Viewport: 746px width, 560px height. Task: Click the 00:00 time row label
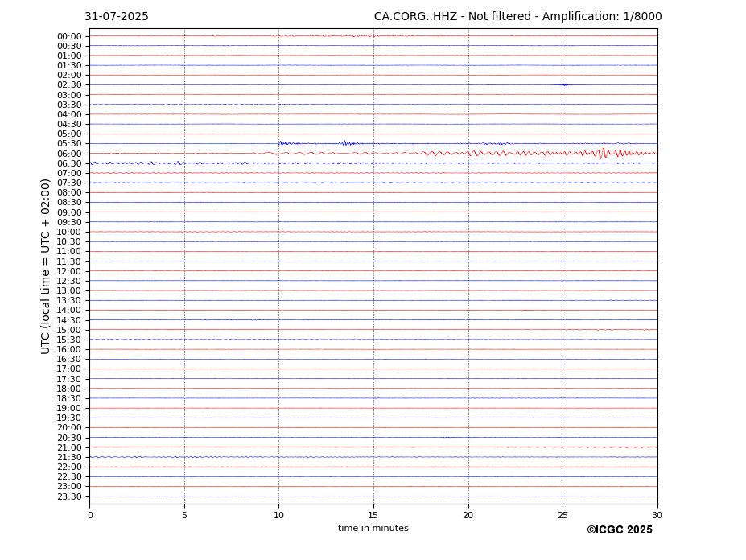pos(69,37)
